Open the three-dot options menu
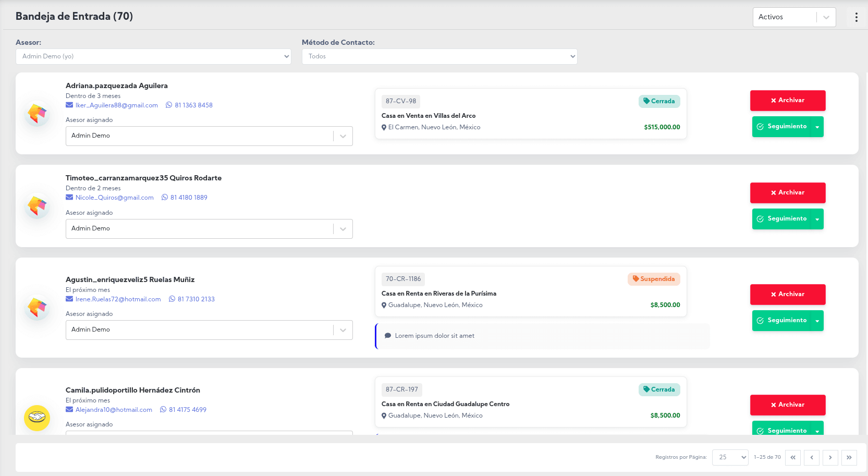Image resolution: width=868 pixels, height=476 pixels. point(856,17)
